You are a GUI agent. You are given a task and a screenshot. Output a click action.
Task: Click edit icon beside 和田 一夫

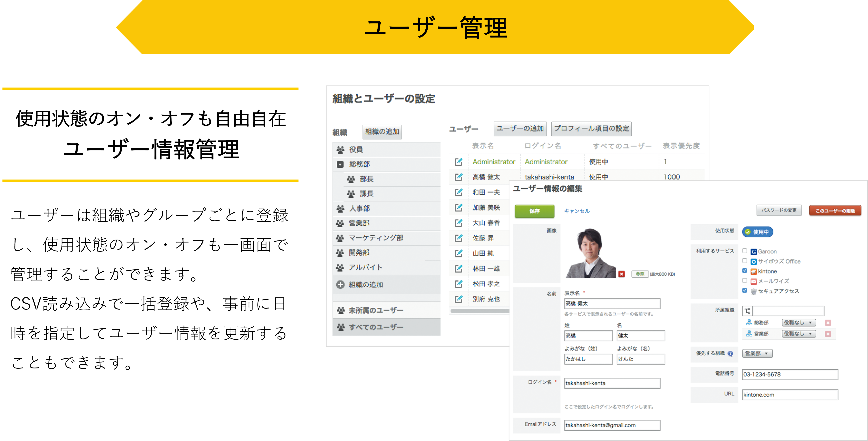click(458, 192)
